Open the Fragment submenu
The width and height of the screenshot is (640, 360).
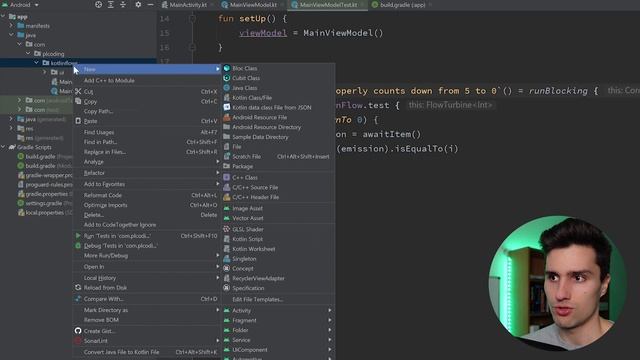pos(279,320)
